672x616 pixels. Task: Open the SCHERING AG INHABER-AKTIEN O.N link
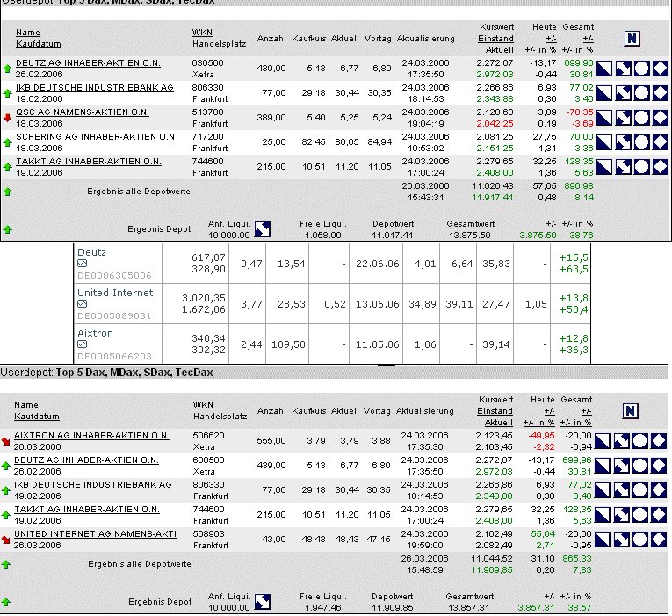point(95,137)
